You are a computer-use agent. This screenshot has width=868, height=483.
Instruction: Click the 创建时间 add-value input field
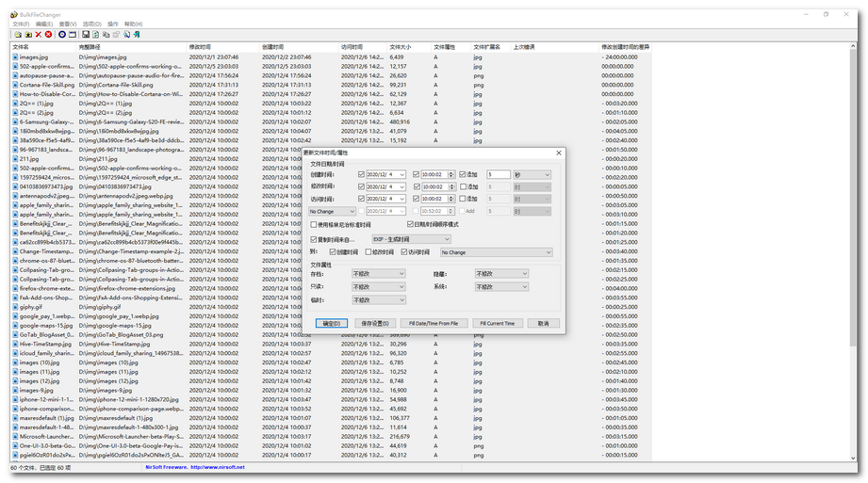tap(498, 174)
